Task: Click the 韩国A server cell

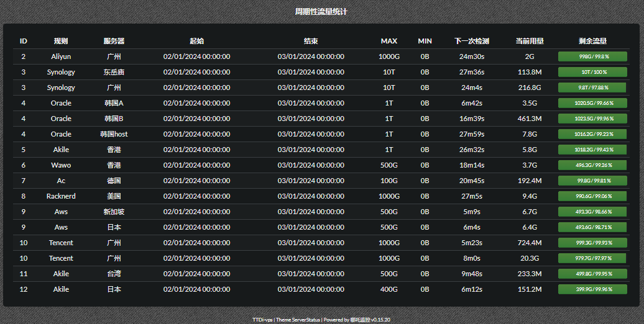Action: click(114, 104)
